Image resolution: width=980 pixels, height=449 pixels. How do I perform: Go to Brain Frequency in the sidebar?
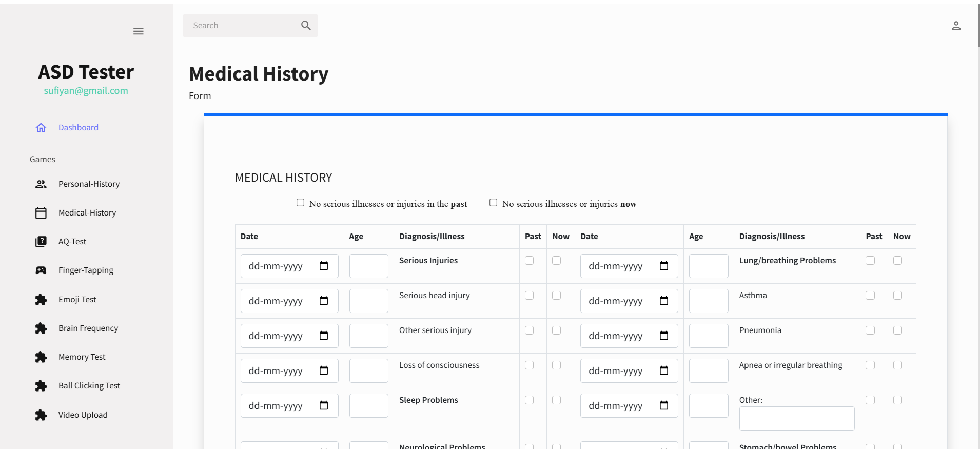click(88, 328)
